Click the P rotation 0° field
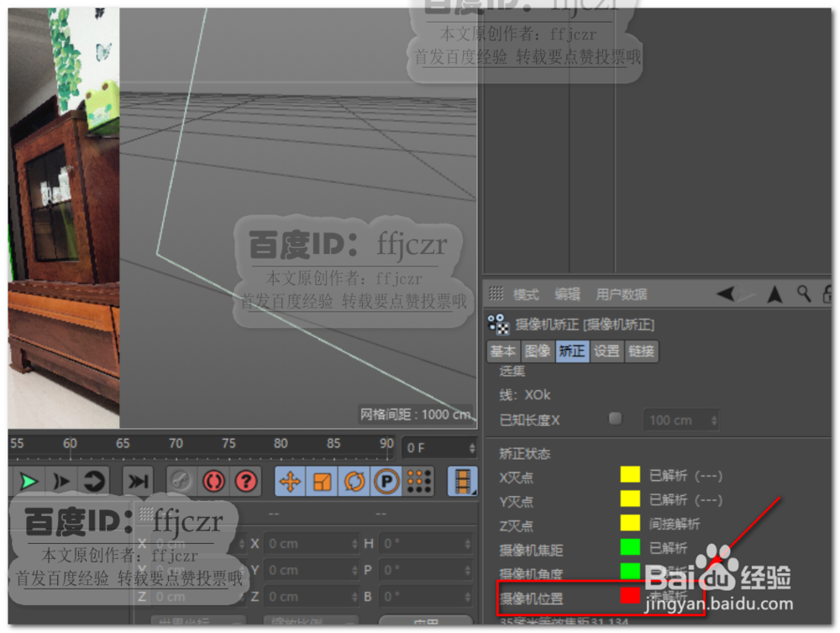Image resolution: width=840 pixels, height=633 pixels. click(425, 570)
